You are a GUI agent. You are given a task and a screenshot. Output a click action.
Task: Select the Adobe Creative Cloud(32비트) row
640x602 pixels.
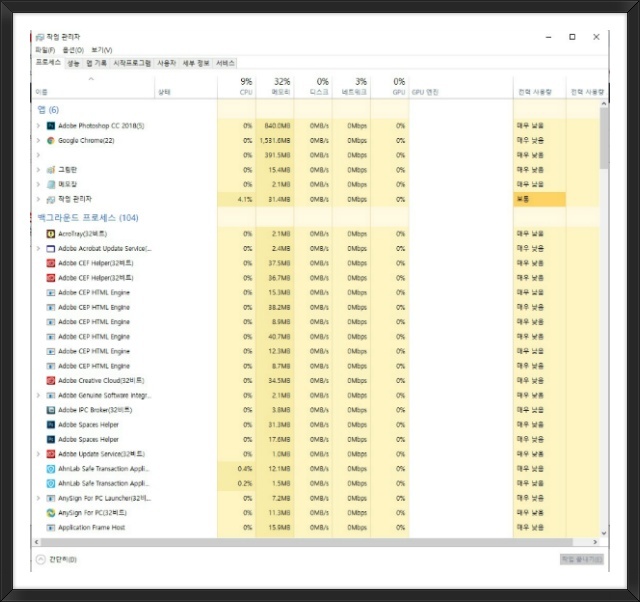coord(316,380)
